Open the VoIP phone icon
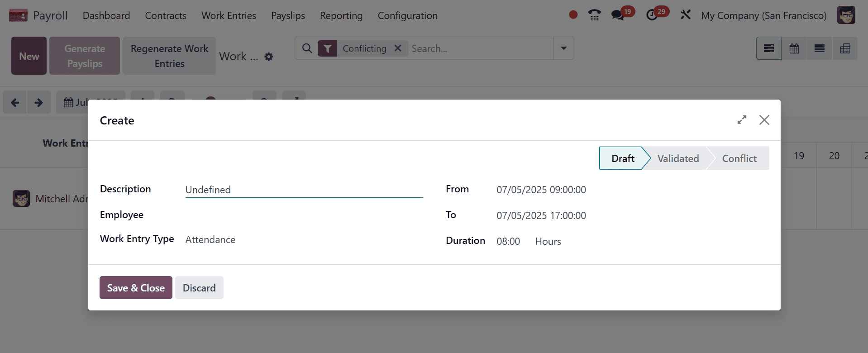 [595, 15]
